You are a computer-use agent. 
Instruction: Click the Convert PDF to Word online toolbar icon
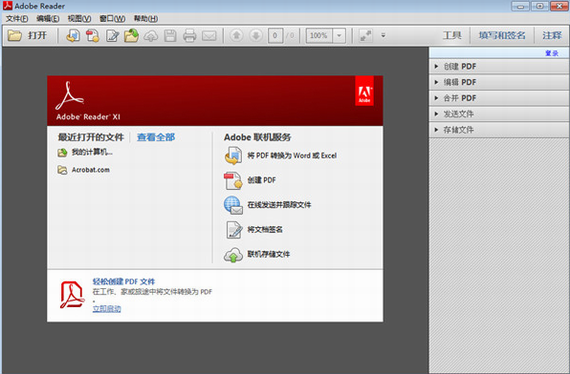73,36
